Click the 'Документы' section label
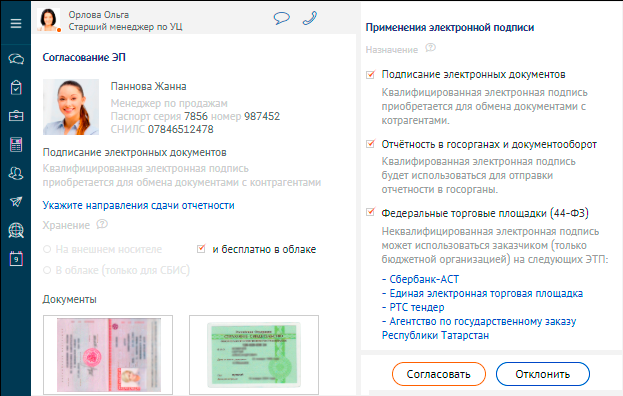This screenshot has height=396, width=623. (70, 299)
